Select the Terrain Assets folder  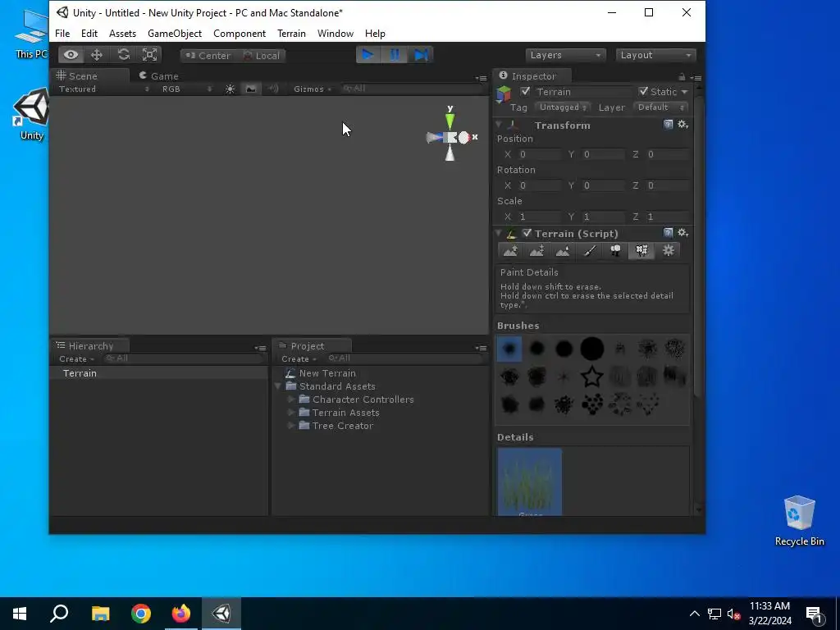click(x=345, y=413)
